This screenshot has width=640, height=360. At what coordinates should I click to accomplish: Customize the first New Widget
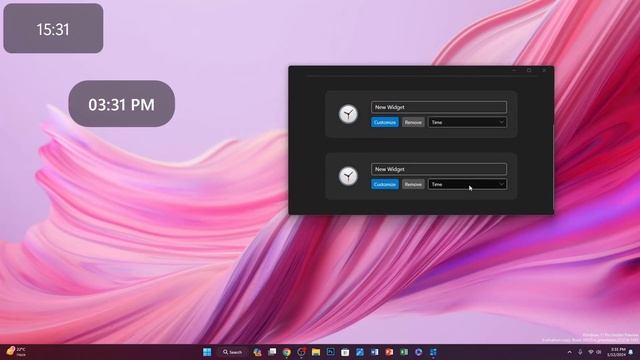tap(385, 122)
